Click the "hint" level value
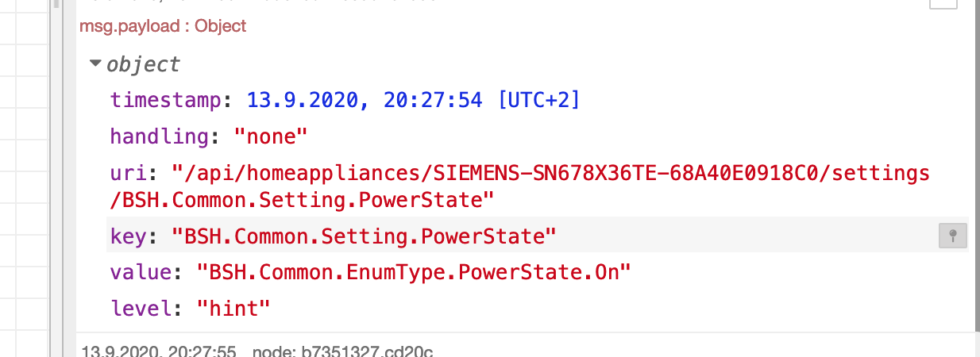The height and width of the screenshot is (357, 980). point(233,308)
